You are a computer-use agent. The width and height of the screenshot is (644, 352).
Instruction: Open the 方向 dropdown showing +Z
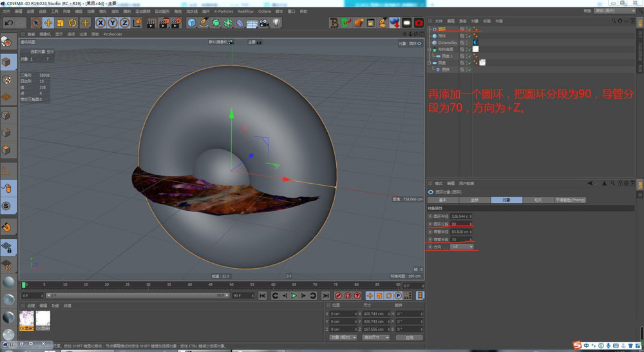click(462, 247)
